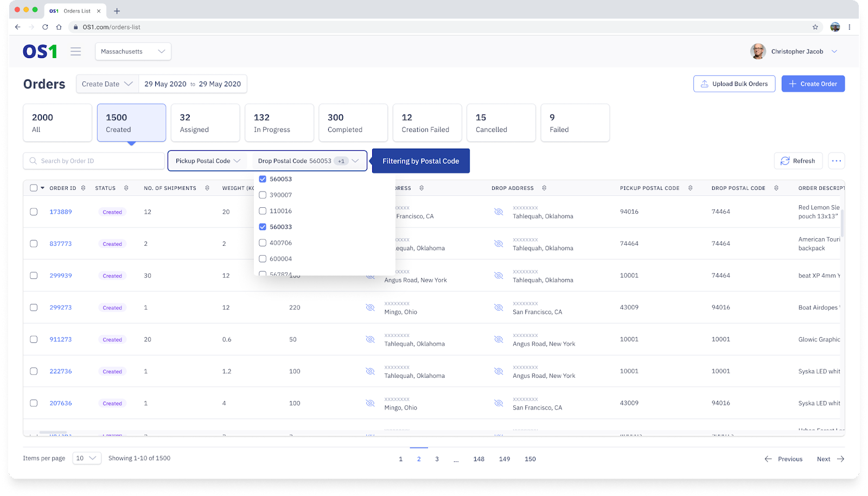Click the three-dot more options button
This screenshot has height=496, width=868.
coord(836,161)
